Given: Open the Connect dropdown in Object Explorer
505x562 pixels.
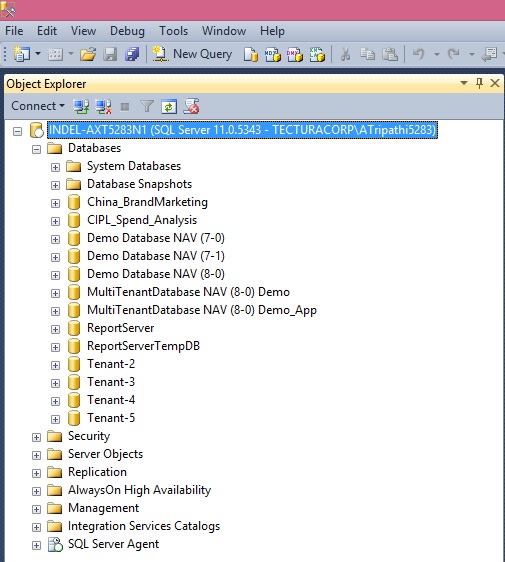Looking at the screenshot, I should pyautogui.click(x=38, y=106).
